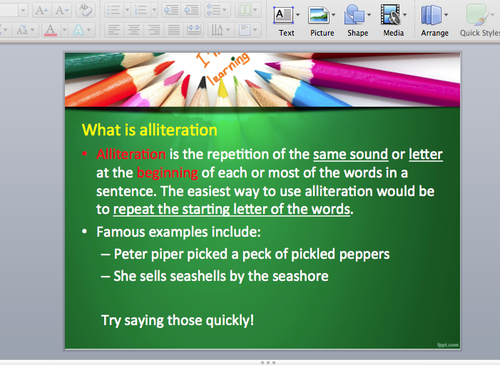Click the bullet 'Famous examples include:'
This screenshot has width=500, height=365.
tap(178, 232)
